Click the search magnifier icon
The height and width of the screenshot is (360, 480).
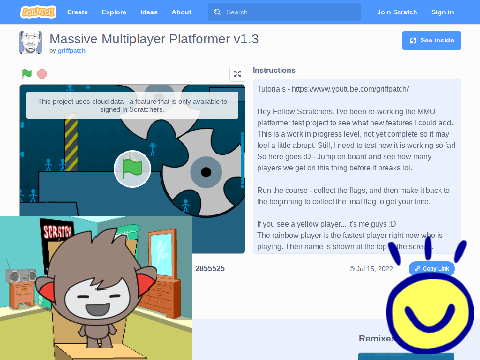coord(217,12)
